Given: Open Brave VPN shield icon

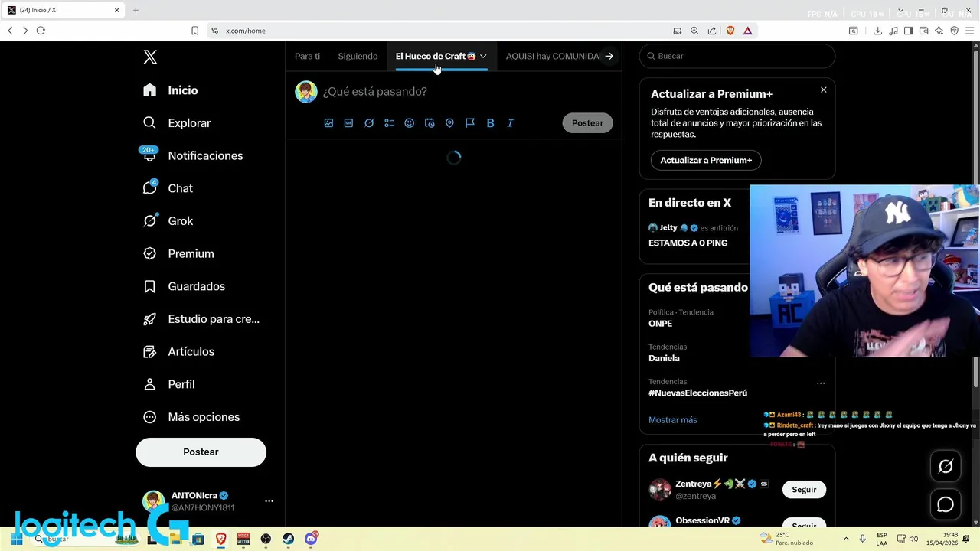Looking at the screenshot, I should point(954,31).
